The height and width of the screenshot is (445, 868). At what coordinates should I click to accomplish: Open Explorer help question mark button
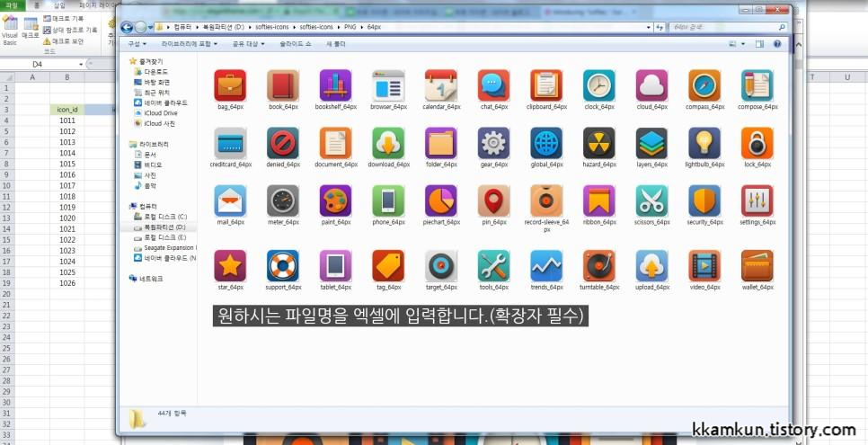click(x=777, y=44)
